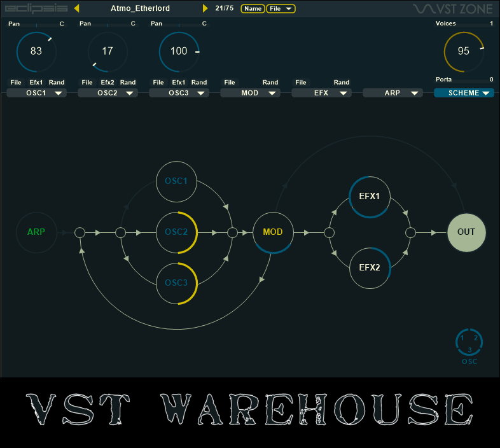500x448 pixels.
Task: Toggle Efx1 routing above OSC3
Action: tap(179, 83)
